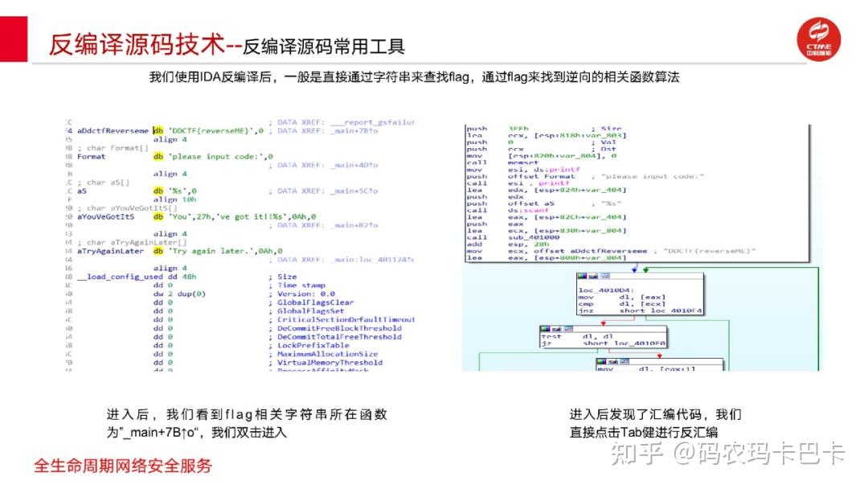Click the loc_4010D4: label in graph
Viewport: 868px width, 489px height.
(606, 290)
